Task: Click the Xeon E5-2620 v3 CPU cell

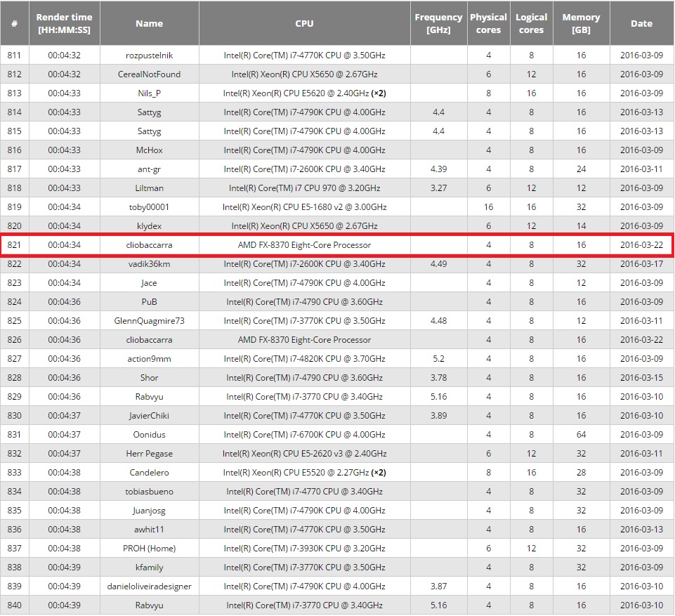Action: click(304, 453)
